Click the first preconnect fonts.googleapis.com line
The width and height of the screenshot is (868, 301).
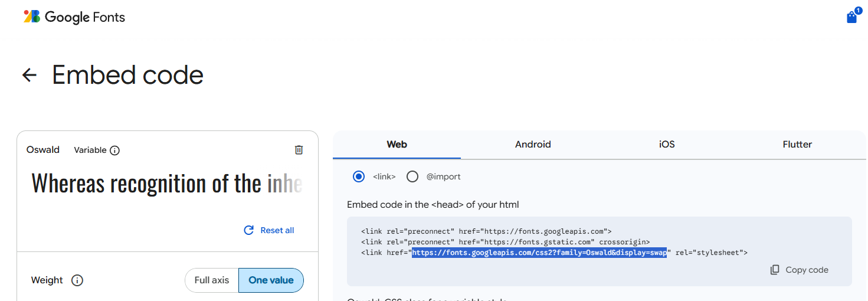pyautogui.click(x=486, y=231)
